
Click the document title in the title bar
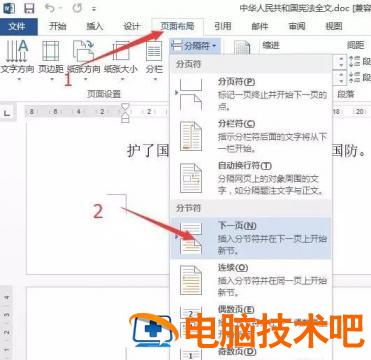305,8
